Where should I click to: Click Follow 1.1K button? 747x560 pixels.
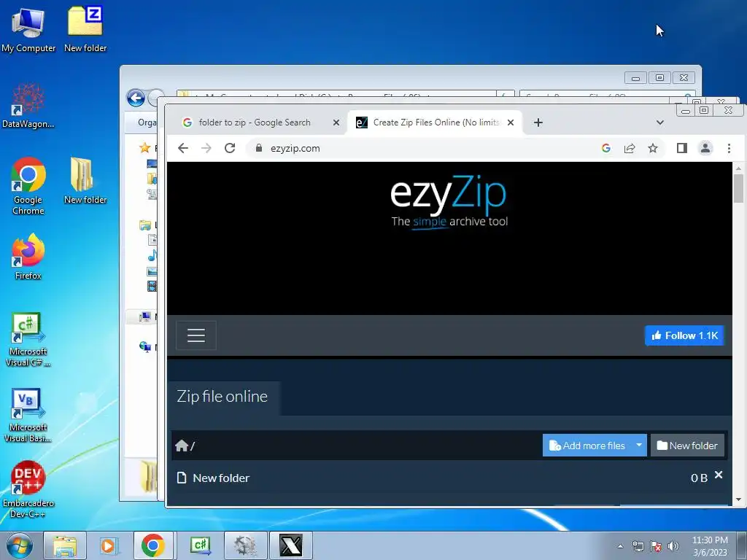click(x=684, y=335)
